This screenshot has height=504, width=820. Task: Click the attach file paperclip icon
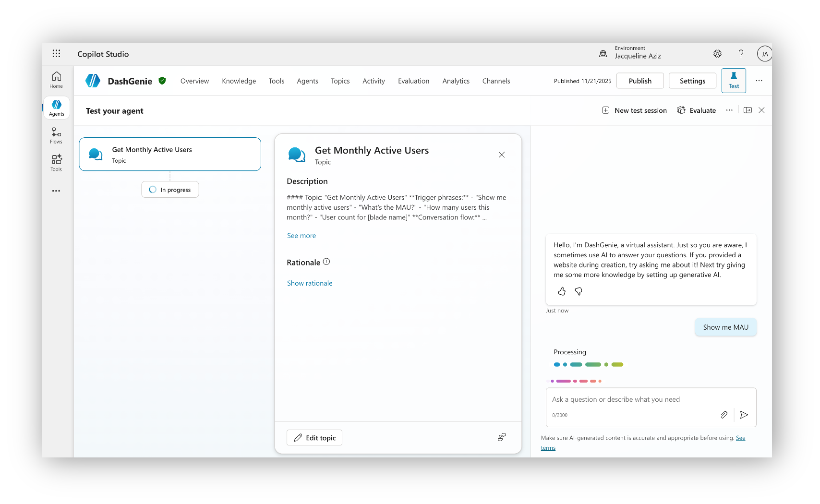pyautogui.click(x=724, y=415)
